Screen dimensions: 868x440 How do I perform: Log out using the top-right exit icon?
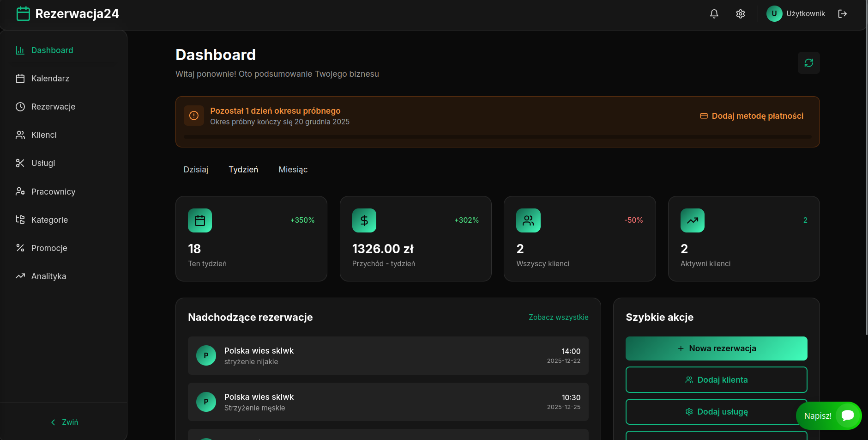[843, 14]
